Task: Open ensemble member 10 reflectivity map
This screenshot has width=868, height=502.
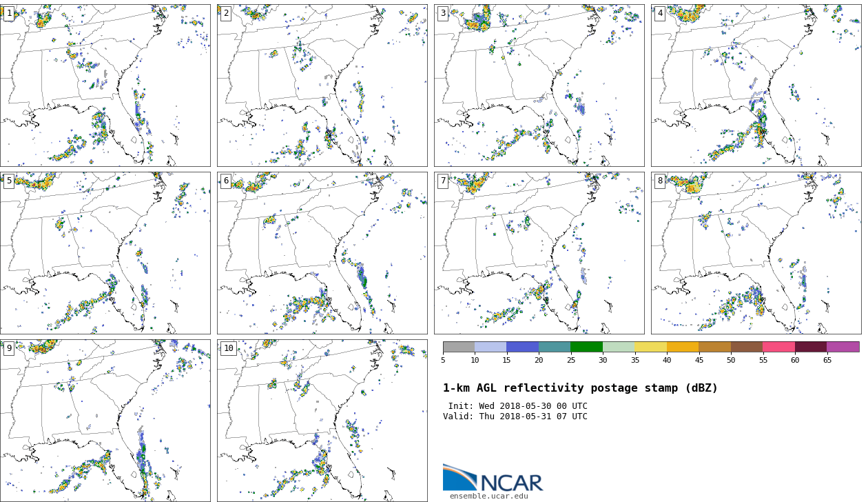Action: point(322,421)
